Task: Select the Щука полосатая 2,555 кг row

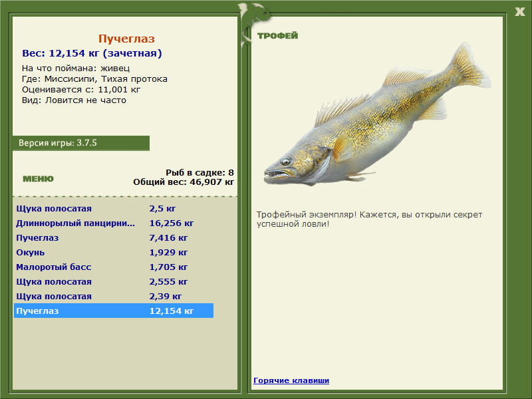Action: pos(114,281)
